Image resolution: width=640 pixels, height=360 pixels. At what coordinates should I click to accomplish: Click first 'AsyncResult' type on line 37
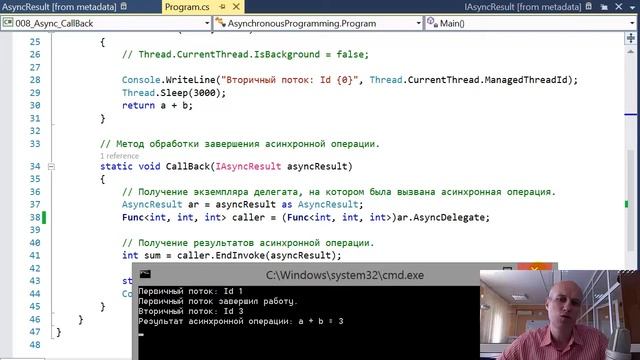pos(152,204)
